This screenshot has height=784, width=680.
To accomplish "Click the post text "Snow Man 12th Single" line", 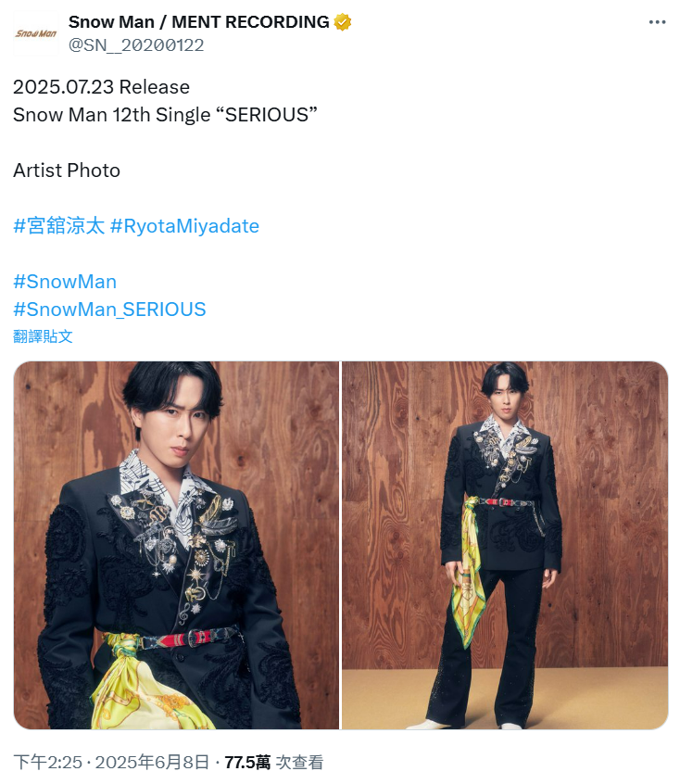I will [165, 115].
